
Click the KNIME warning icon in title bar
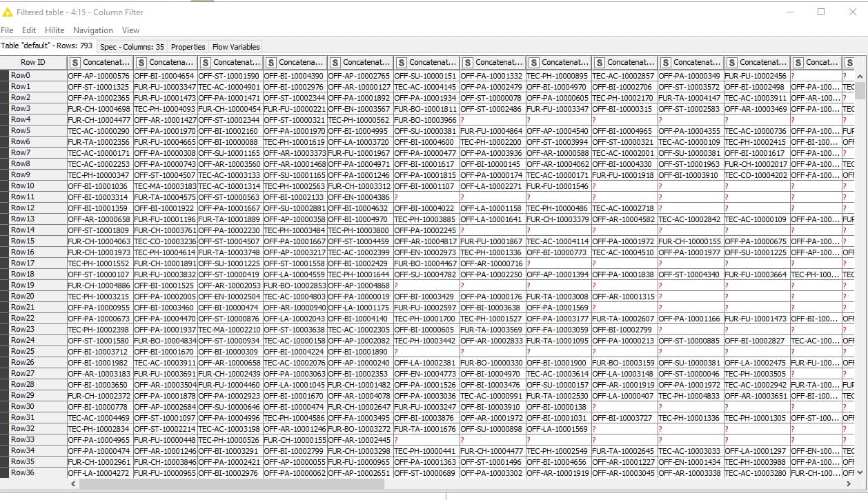coord(8,12)
